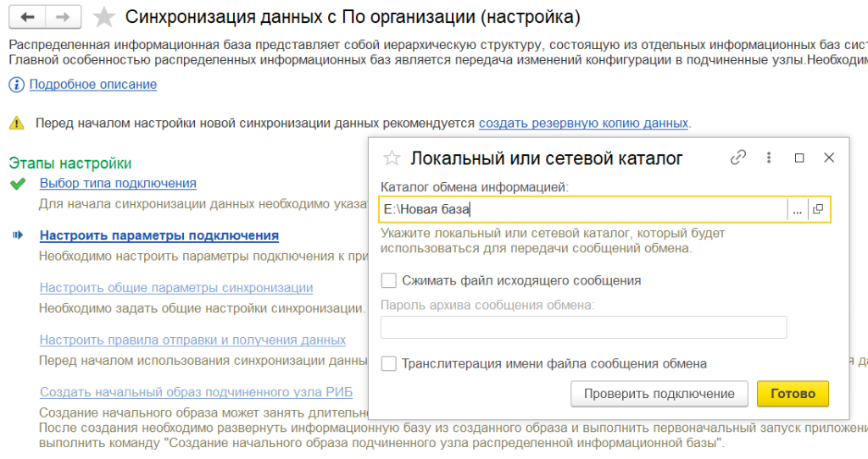Browse for catalog with ellipsis button
The image size is (868, 459).
point(797,209)
